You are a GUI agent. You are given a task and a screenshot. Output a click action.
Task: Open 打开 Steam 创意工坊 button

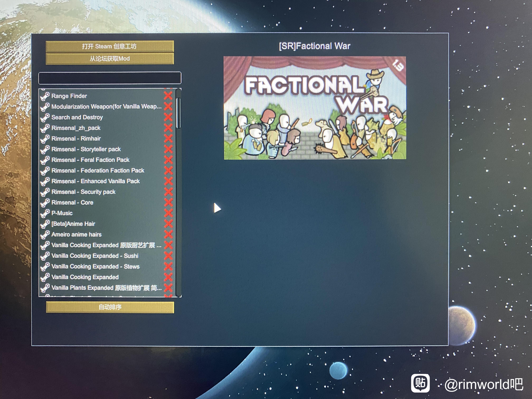pyautogui.click(x=110, y=46)
